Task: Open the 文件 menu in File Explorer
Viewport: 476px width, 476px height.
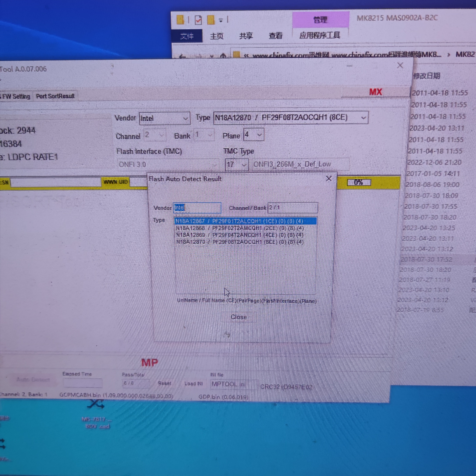Action: (187, 36)
